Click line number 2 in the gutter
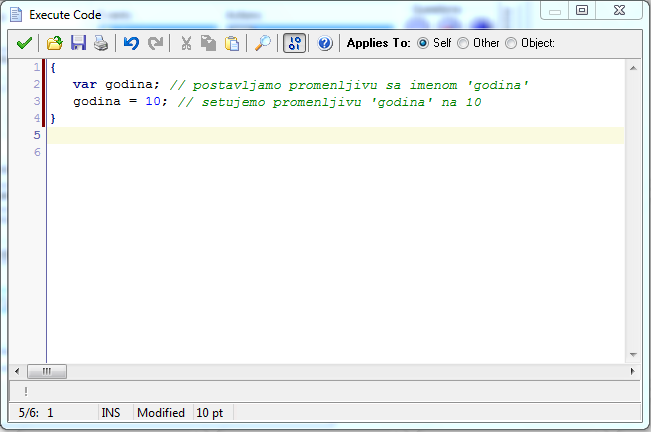The image size is (651, 432). (x=37, y=84)
